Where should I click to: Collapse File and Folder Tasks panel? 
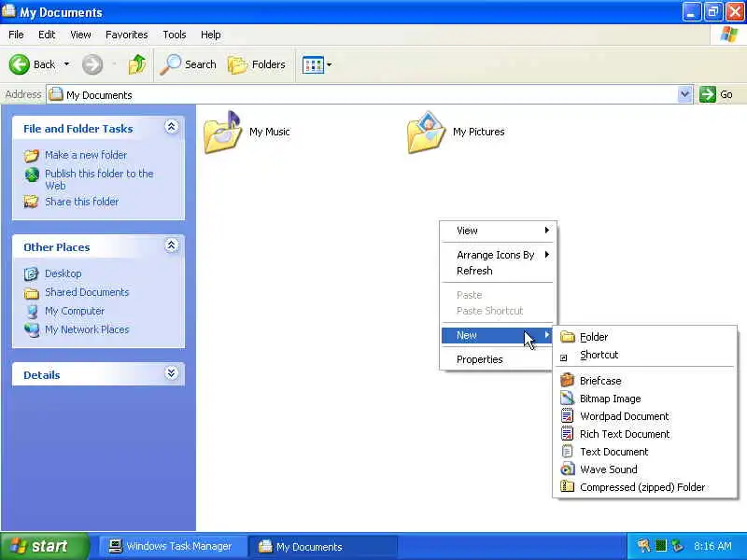[172, 127]
